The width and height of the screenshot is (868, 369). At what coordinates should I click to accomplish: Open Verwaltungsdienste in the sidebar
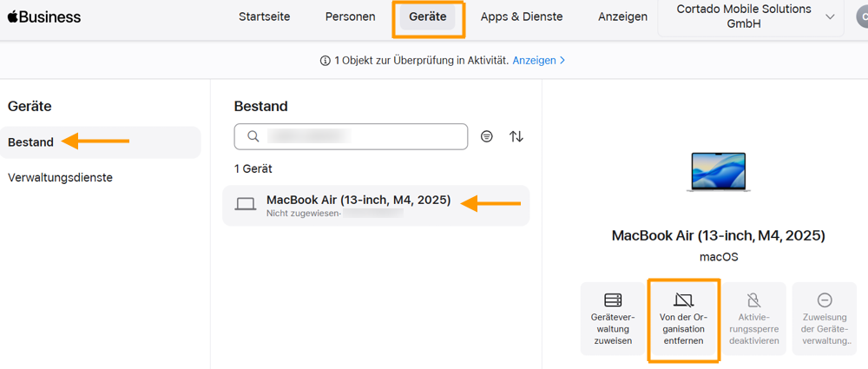(61, 178)
